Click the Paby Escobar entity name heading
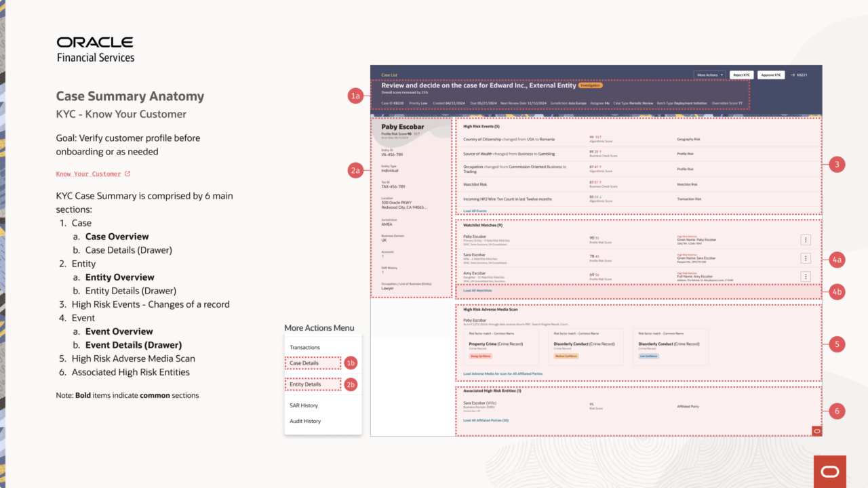This screenshot has width=868, height=488. pyautogui.click(x=402, y=127)
